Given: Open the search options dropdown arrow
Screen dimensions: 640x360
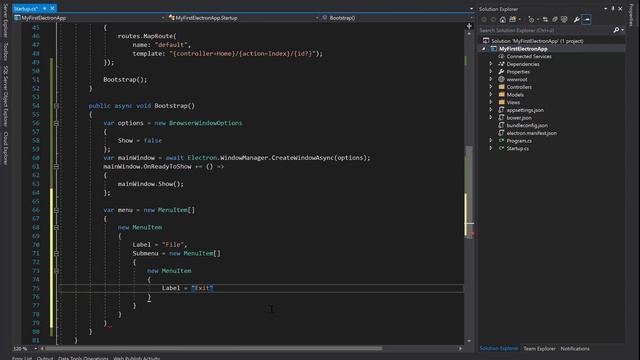Looking at the screenshot, I should point(622,30).
